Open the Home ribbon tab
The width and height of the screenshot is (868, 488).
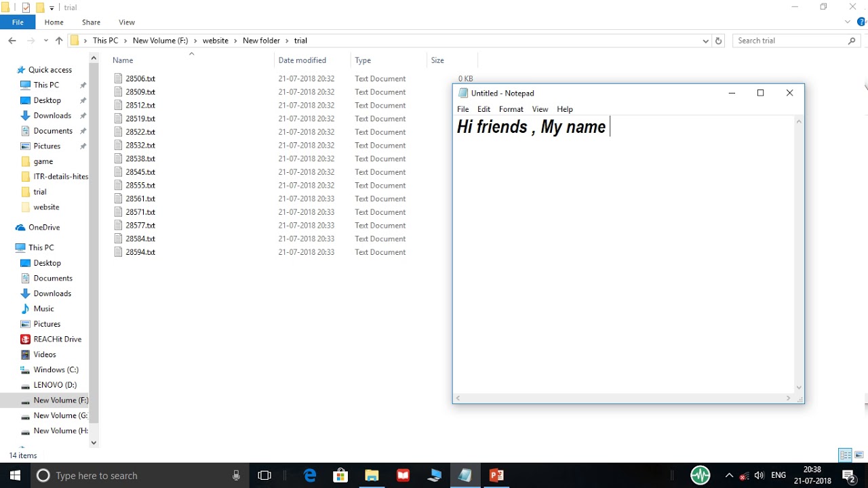(x=54, y=22)
